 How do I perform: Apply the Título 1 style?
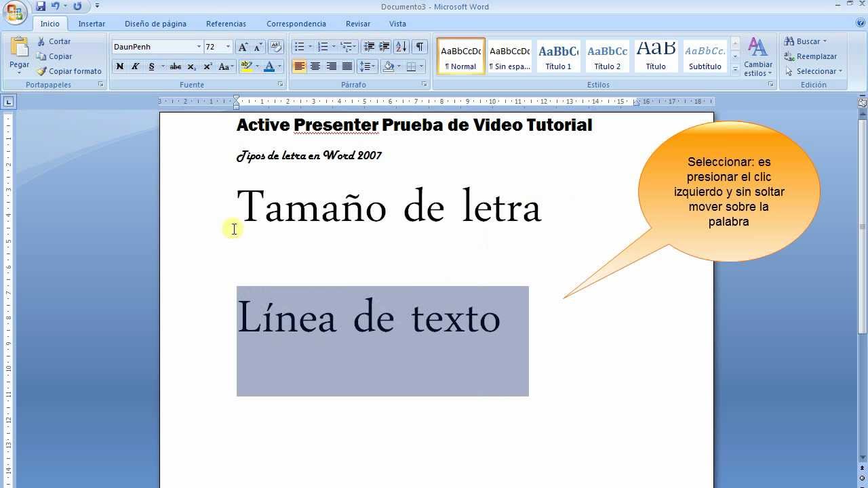(559, 56)
